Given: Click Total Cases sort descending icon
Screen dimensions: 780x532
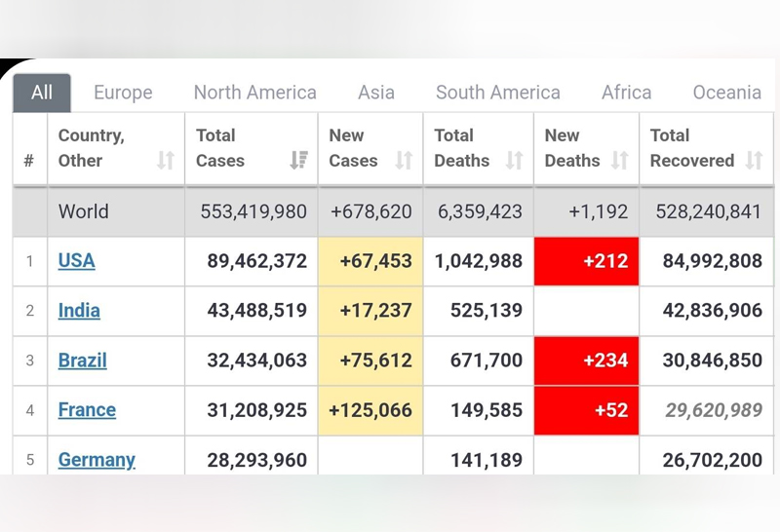Looking at the screenshot, I should click(x=299, y=161).
